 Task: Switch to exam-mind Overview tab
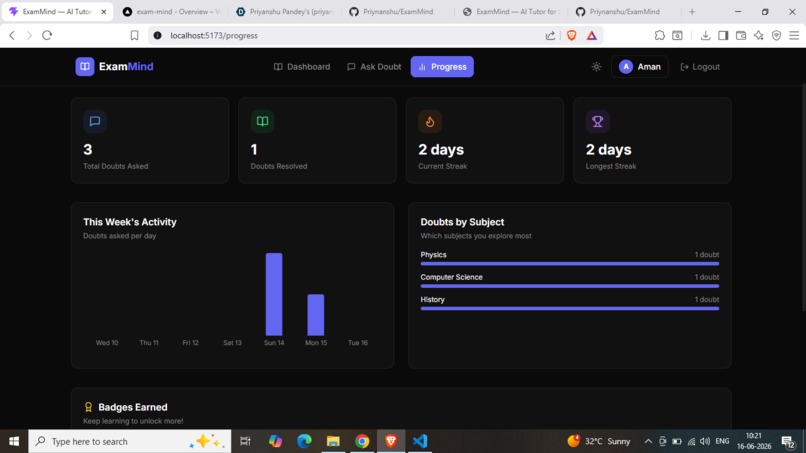(172, 11)
